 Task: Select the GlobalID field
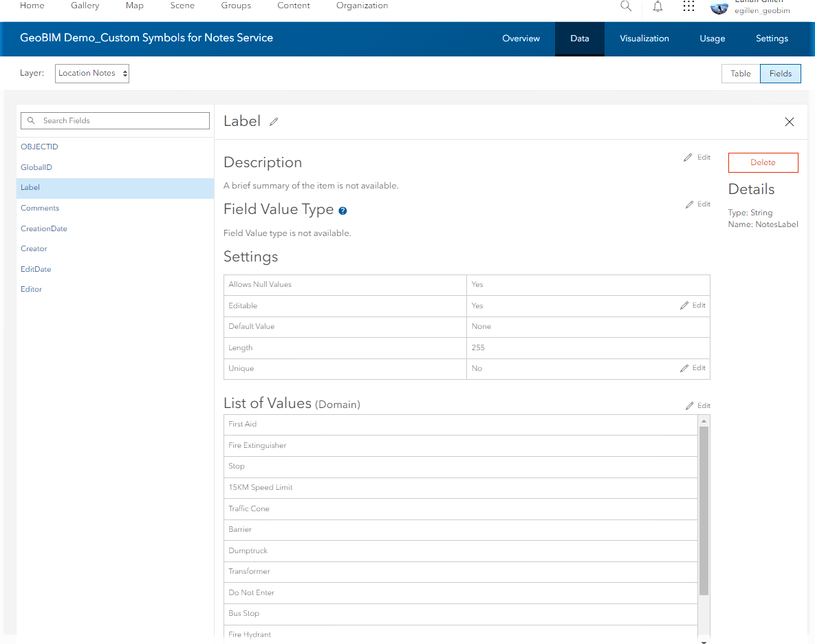(36, 167)
